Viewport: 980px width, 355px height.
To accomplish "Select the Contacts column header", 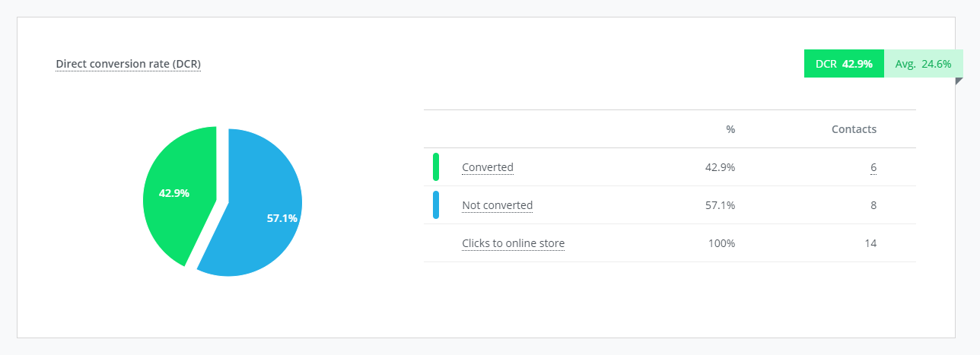I will click(x=854, y=129).
